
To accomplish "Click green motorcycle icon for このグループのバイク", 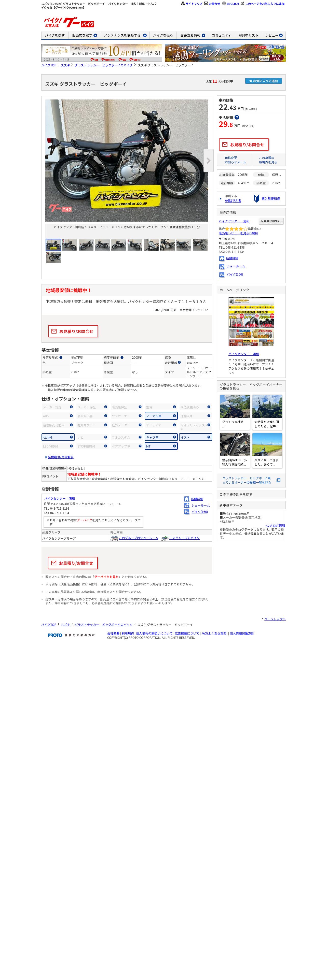I will point(165,538).
